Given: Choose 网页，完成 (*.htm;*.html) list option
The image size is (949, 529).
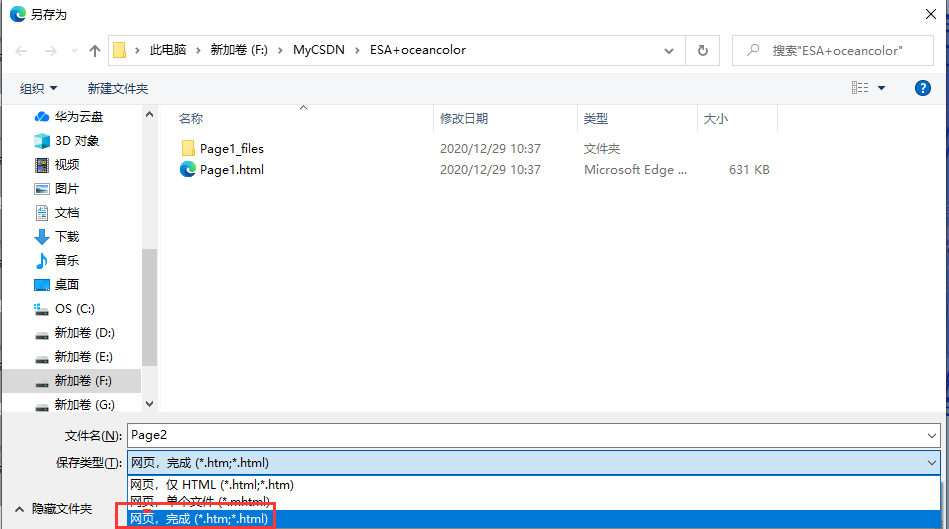Looking at the screenshot, I should [534, 519].
